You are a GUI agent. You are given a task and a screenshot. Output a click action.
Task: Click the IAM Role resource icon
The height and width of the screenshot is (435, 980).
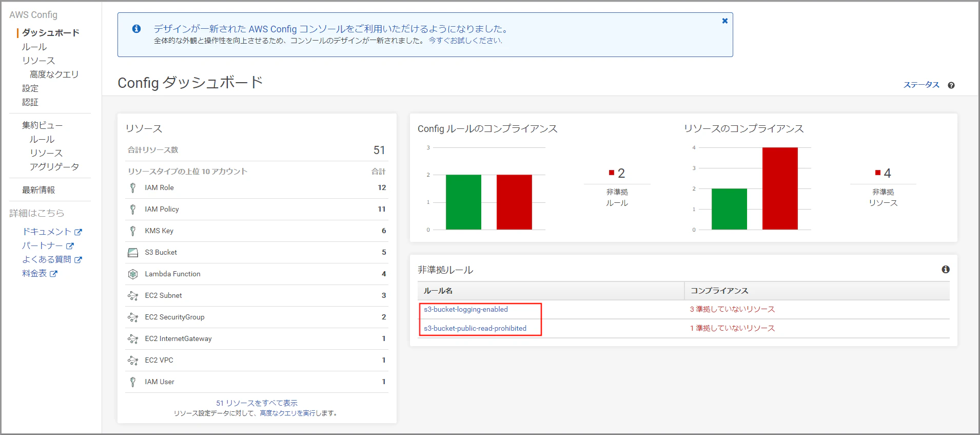133,188
